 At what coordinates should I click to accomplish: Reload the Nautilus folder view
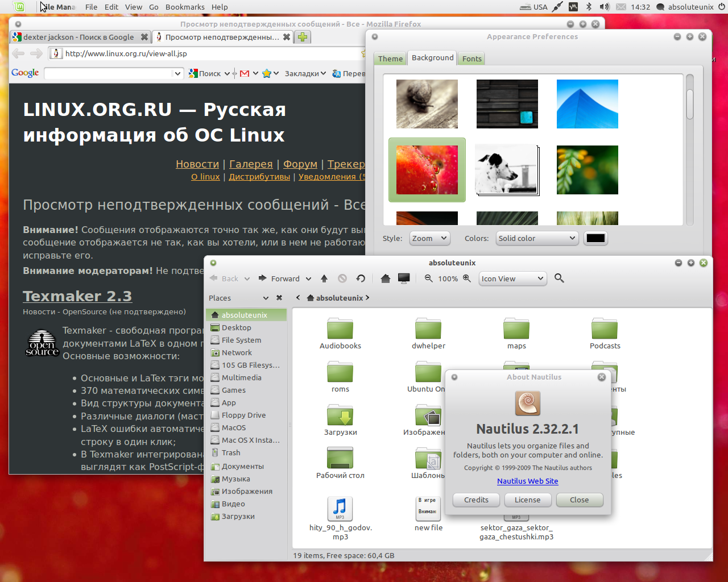361,278
